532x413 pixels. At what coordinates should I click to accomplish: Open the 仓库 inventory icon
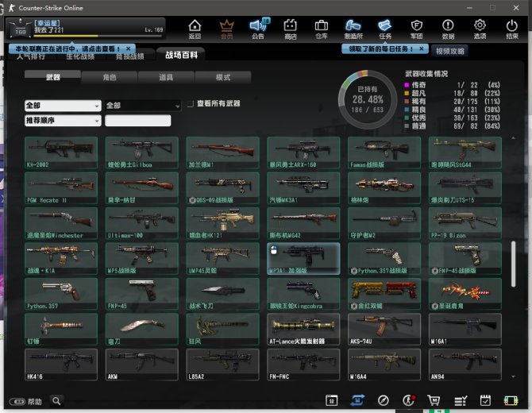point(322,29)
